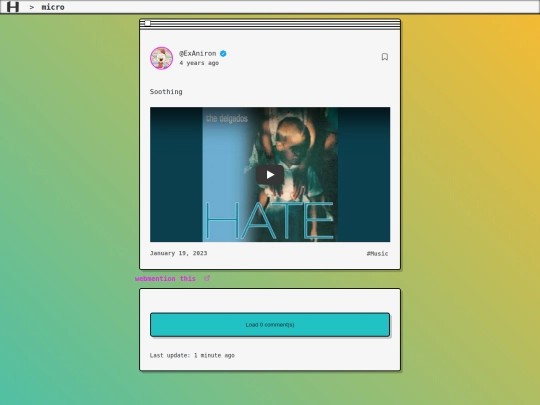Image resolution: width=540 pixels, height=405 pixels.
Task: Click the blue verified badge icon
Action: click(x=223, y=53)
